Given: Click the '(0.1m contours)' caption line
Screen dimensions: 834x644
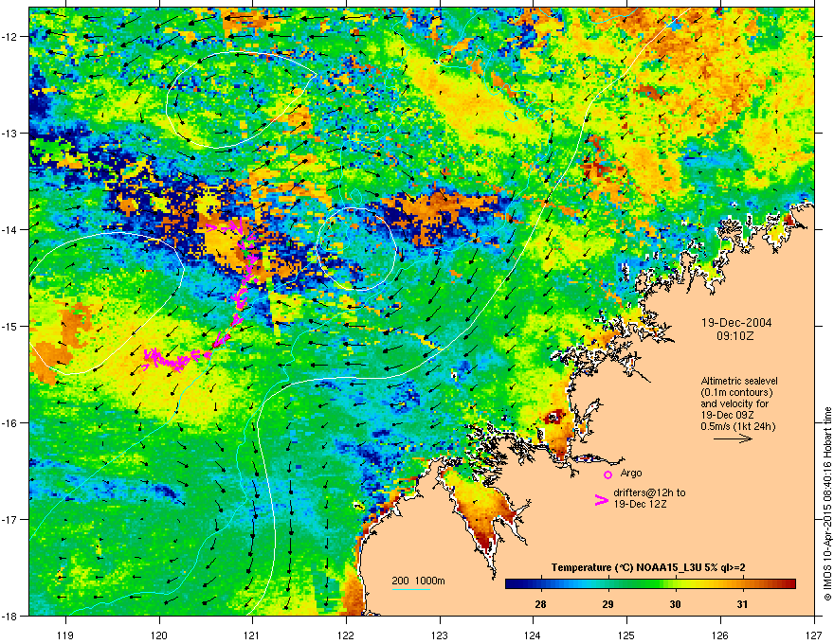Looking at the screenshot, I should [x=736, y=393].
